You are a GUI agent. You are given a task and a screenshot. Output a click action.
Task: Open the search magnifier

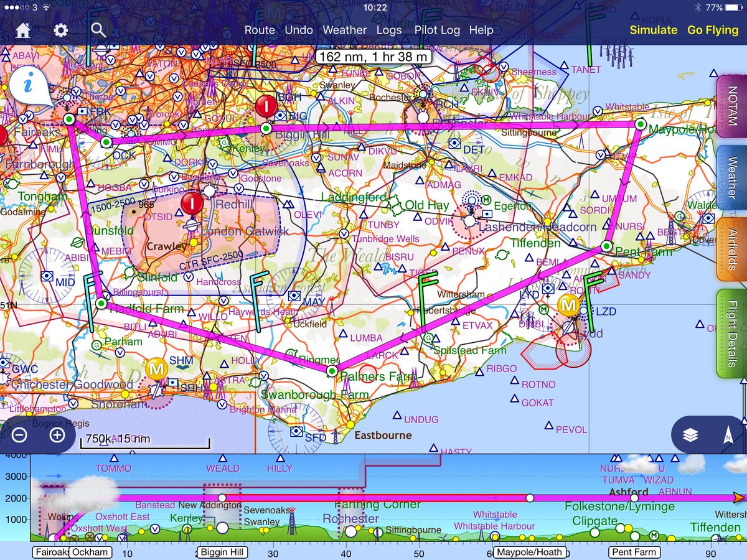pos(98,30)
